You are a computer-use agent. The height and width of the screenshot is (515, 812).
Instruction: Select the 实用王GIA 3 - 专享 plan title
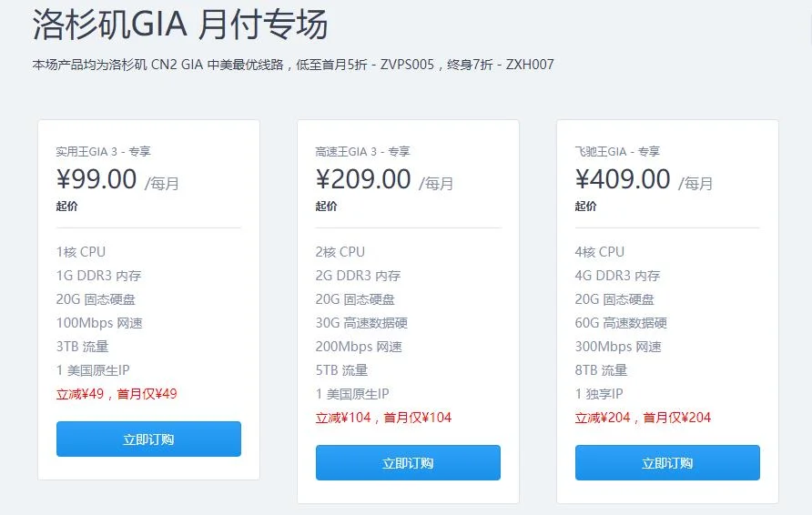tap(103, 152)
